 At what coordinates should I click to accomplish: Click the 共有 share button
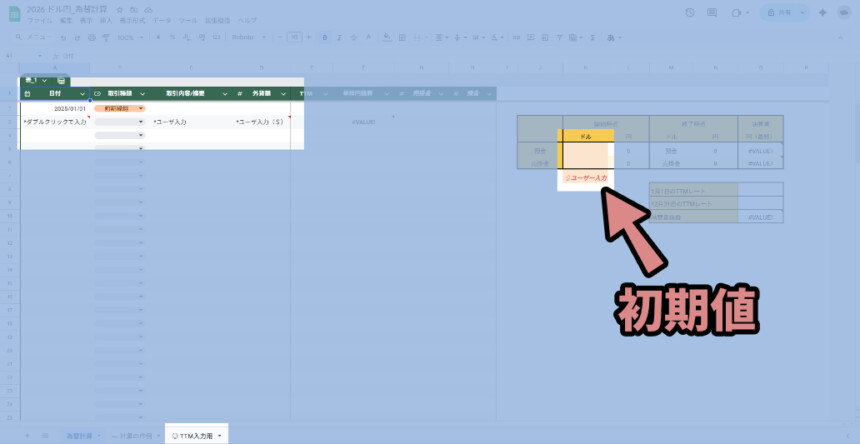point(782,13)
